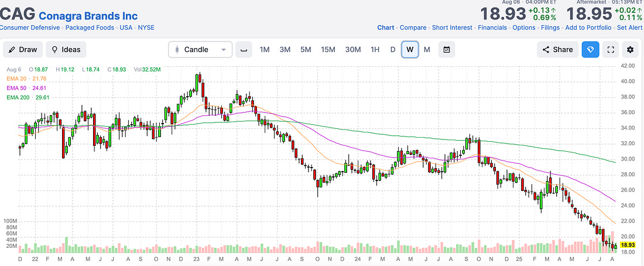The width and height of the screenshot is (644, 266).
Task: Click the Vol 32.52M value
Action: tap(147, 70)
